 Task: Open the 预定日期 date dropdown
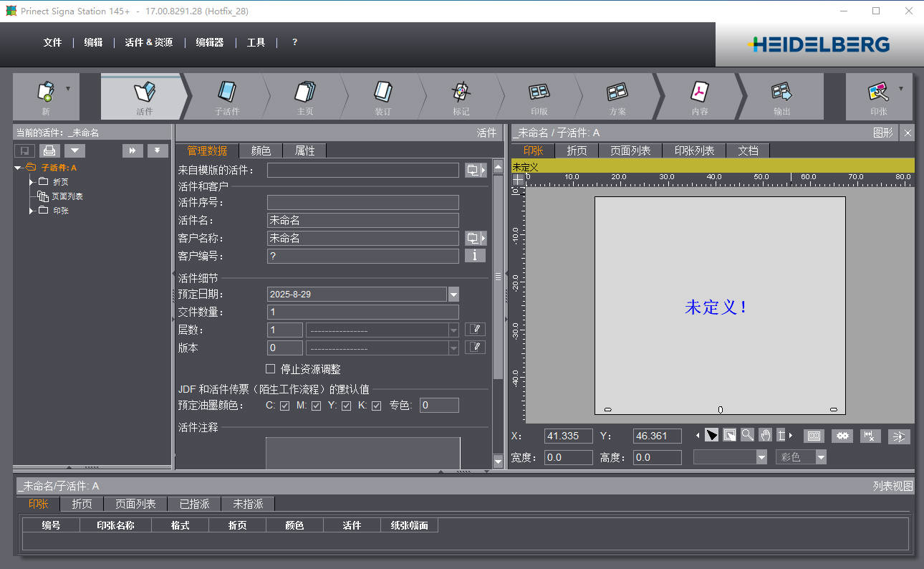coord(453,295)
